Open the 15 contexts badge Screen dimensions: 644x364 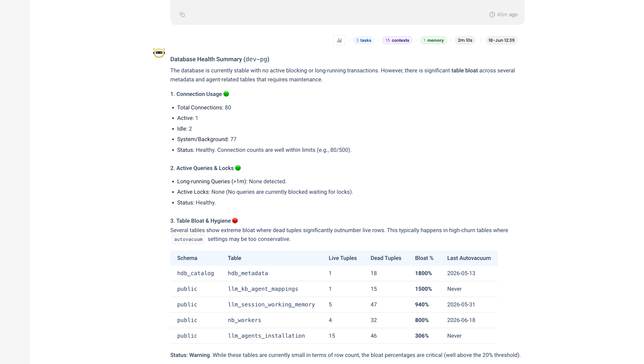[397, 40]
